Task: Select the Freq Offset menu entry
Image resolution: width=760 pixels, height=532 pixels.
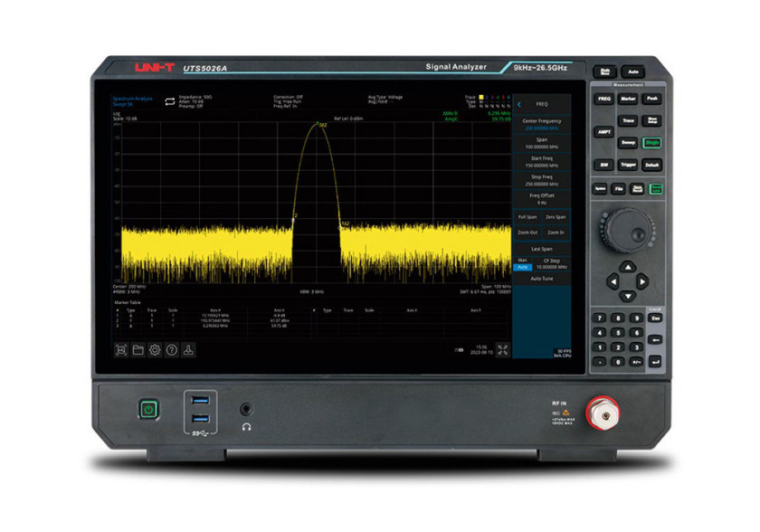Action: point(541,199)
